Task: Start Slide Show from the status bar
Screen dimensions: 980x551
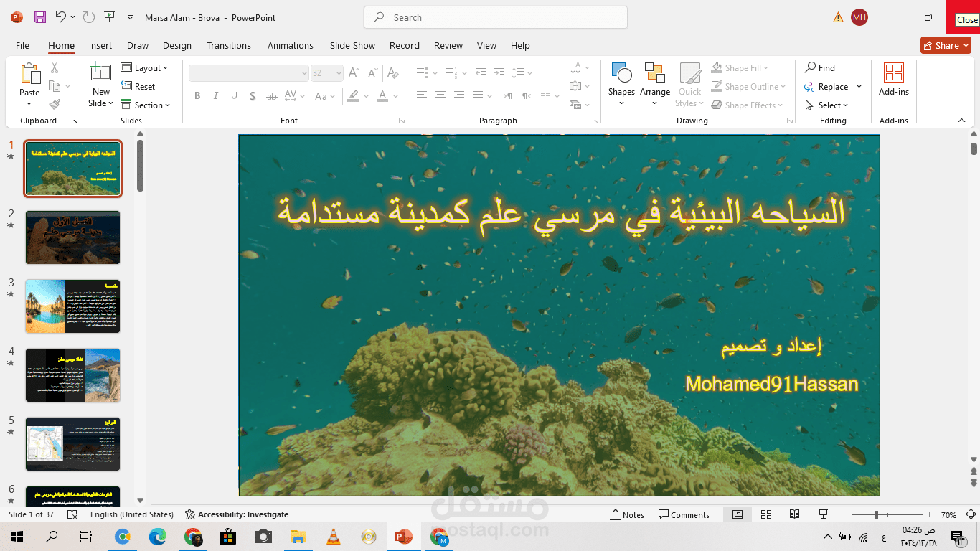Action: (x=824, y=514)
